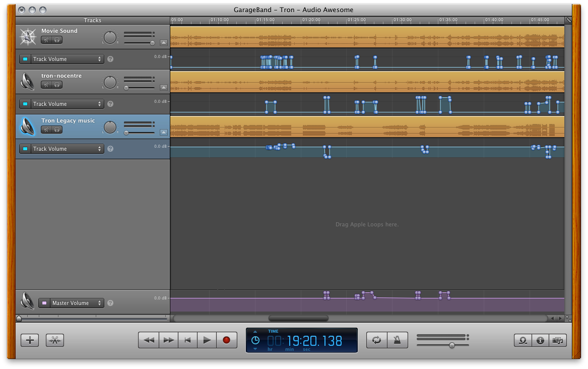Open the track editor scissors button
This screenshot has height=369, width=588.
pos(55,340)
